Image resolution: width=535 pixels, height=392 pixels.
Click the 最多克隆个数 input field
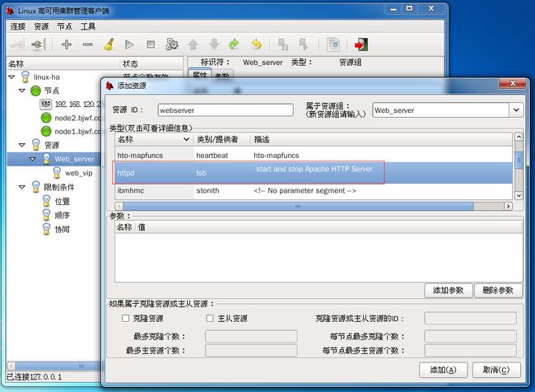point(251,336)
